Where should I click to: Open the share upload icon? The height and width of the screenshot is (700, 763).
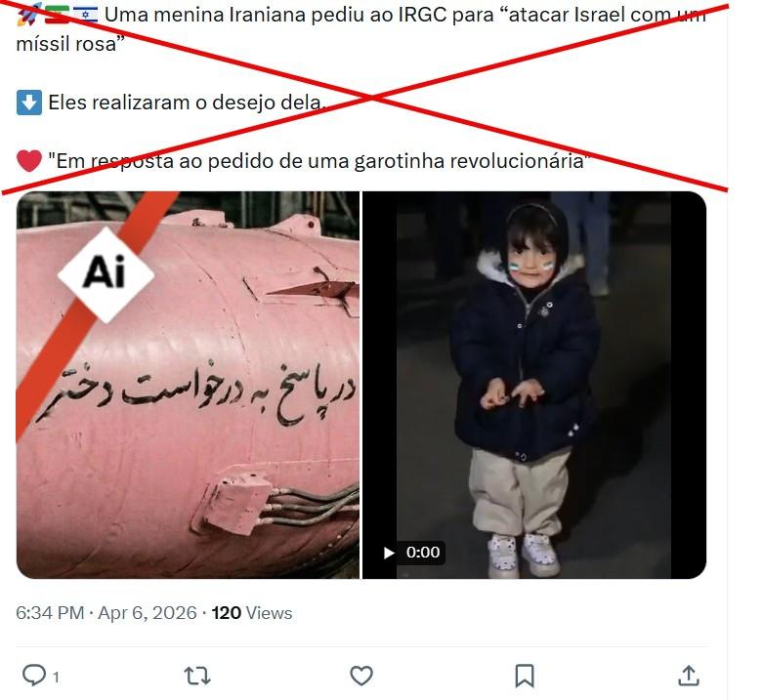[x=689, y=676]
